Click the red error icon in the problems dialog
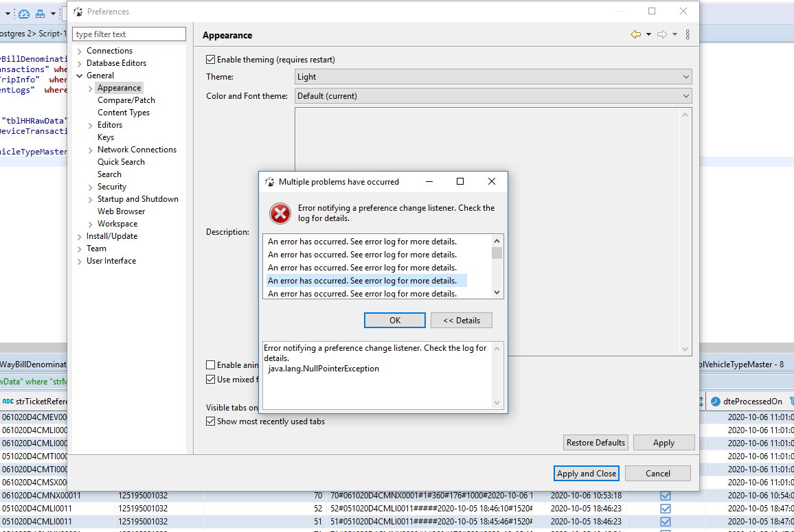The image size is (794, 532). click(x=280, y=213)
